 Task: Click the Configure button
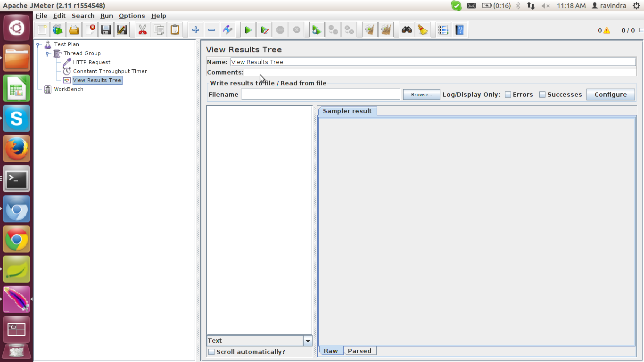611,95
